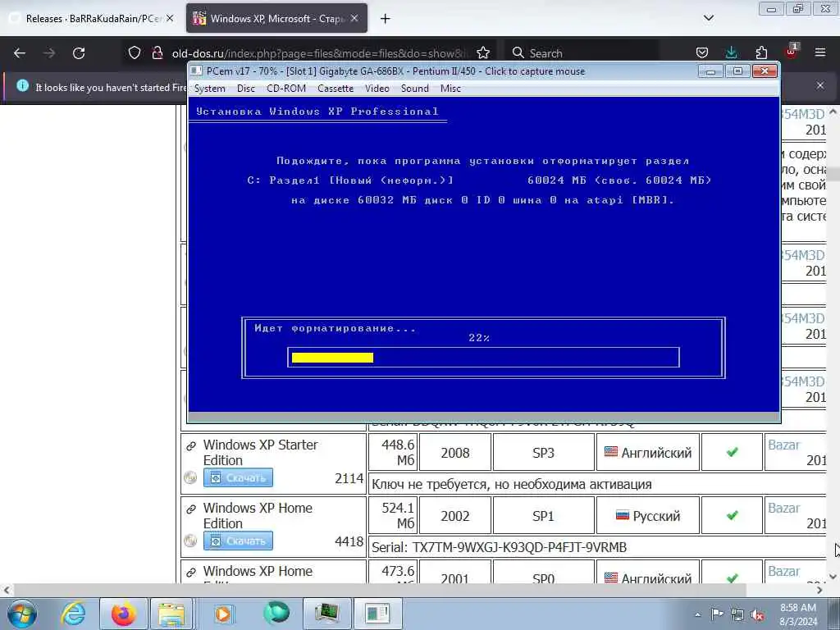Show site security lock information

(x=157, y=52)
